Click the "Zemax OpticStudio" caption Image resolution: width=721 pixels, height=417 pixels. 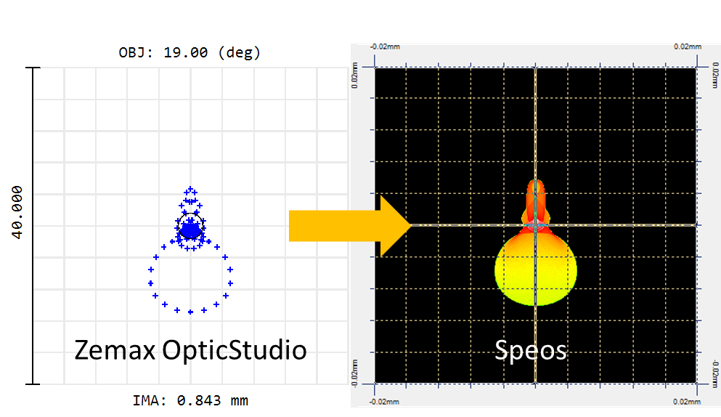[190, 350]
